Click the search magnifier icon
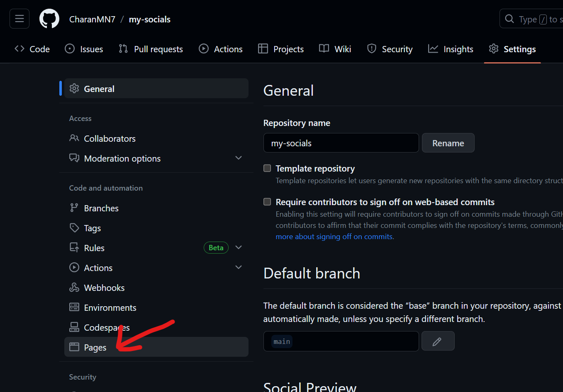Screen dimensions: 563x392 coord(509,19)
